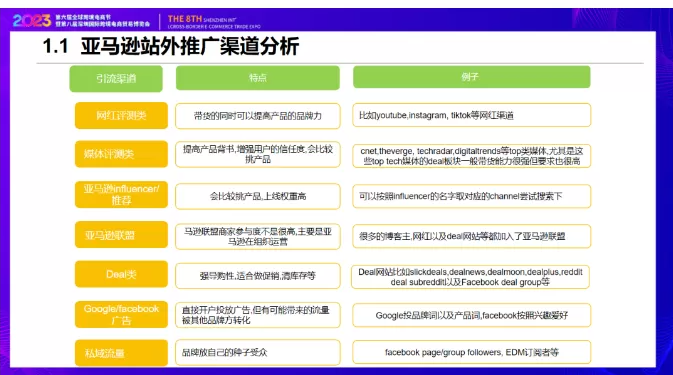Click the 媒体评测类 yellow label
This screenshot has height=375, width=673.
[x=121, y=154]
